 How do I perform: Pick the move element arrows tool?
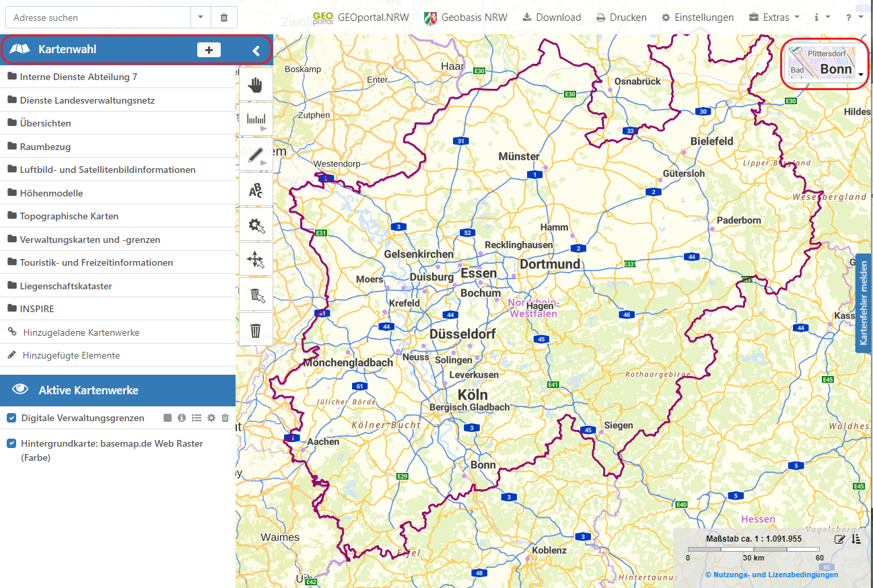click(x=256, y=260)
